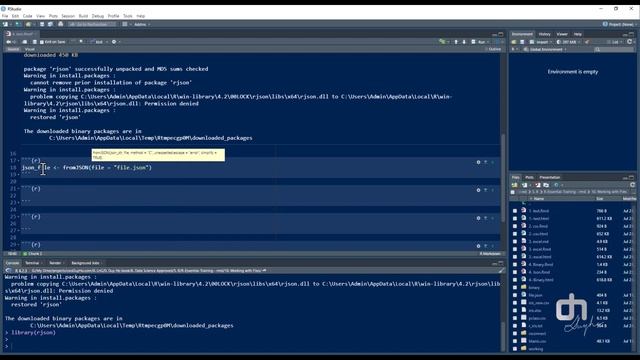The image size is (640, 360).
Task: Tick checkbox for the 514 B file
Action: pos(515,249)
